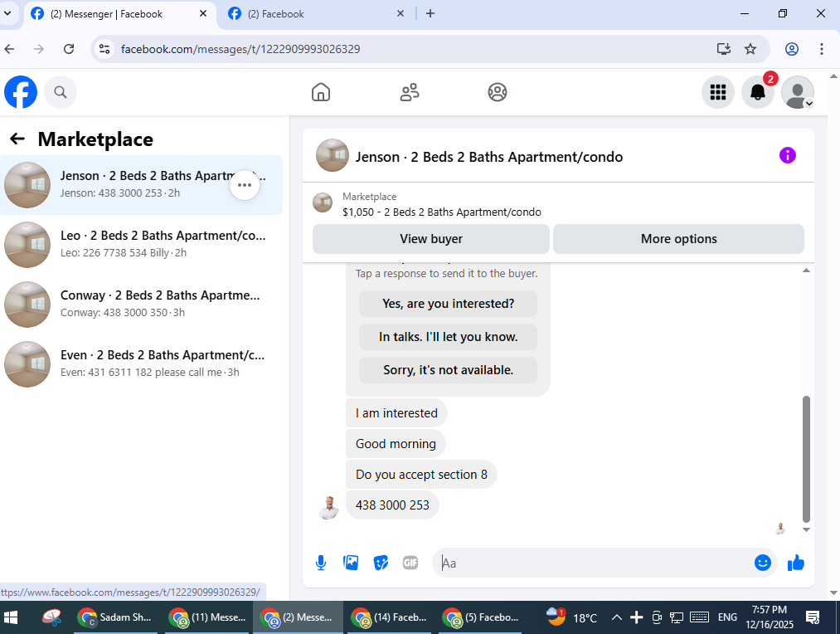Go back in browser history
Viewport: 840px width, 634px height.
[10, 49]
